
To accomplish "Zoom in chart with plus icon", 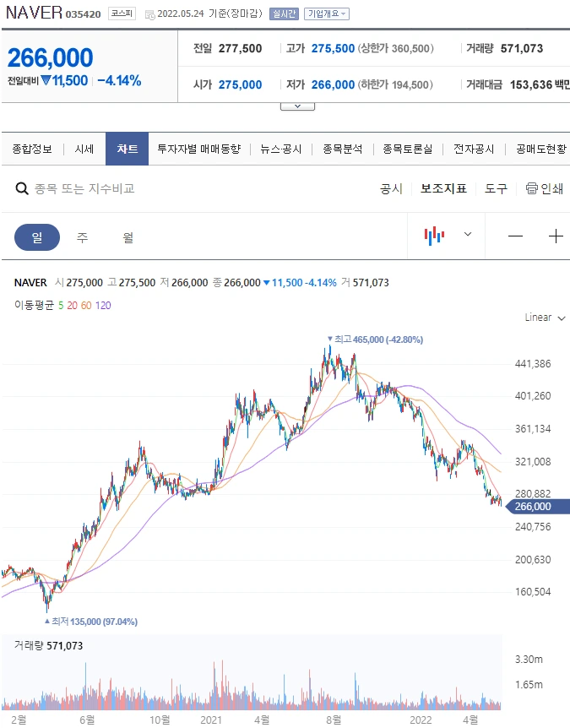I will [x=556, y=236].
